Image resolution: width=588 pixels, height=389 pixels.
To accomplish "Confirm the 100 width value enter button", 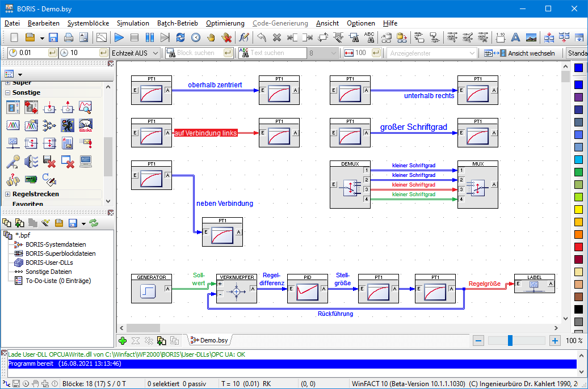I will (x=376, y=53).
